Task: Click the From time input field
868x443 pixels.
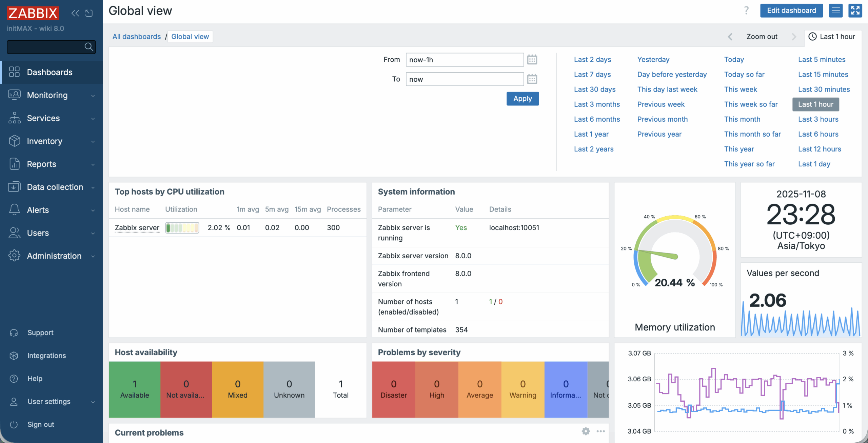Action: (464, 60)
